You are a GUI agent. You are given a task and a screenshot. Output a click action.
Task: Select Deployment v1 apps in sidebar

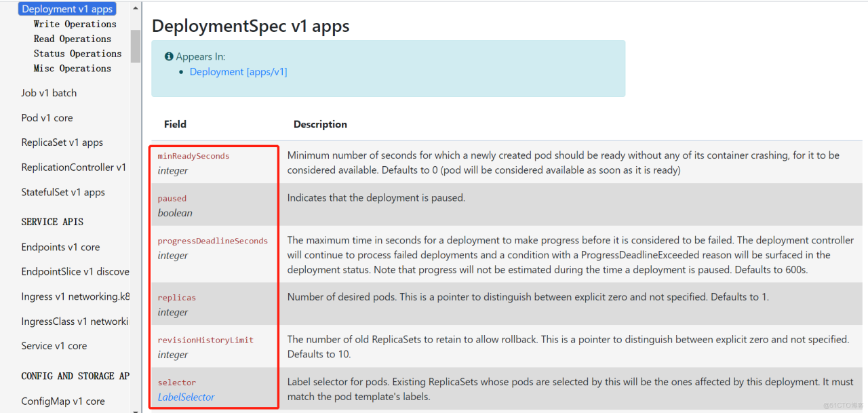(x=67, y=9)
